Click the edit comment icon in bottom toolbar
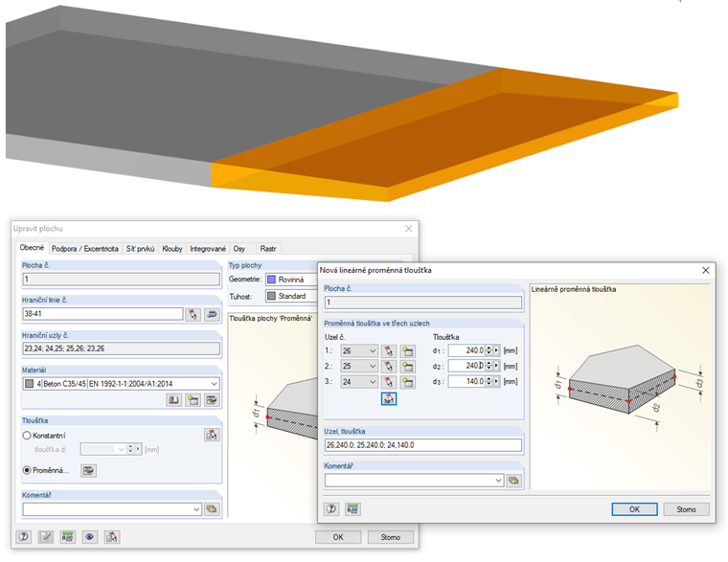Screen dimensions: 728x562 click(x=46, y=537)
